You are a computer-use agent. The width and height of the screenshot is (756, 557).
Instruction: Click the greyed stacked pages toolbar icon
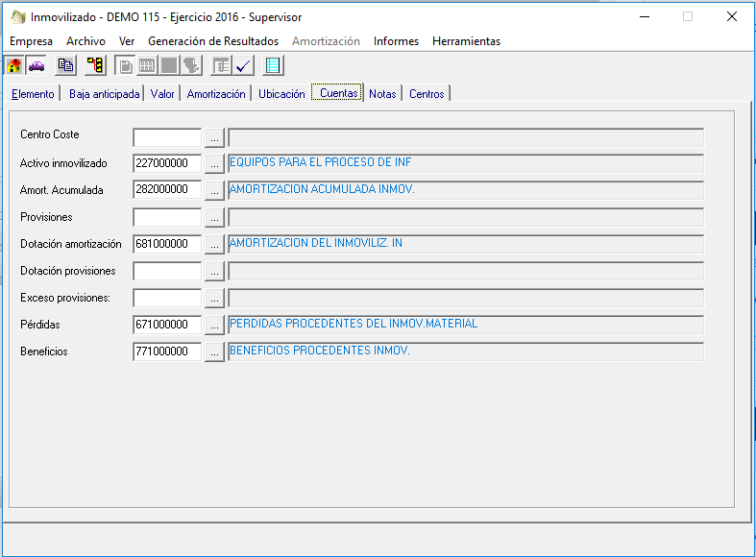pyautogui.click(x=125, y=65)
